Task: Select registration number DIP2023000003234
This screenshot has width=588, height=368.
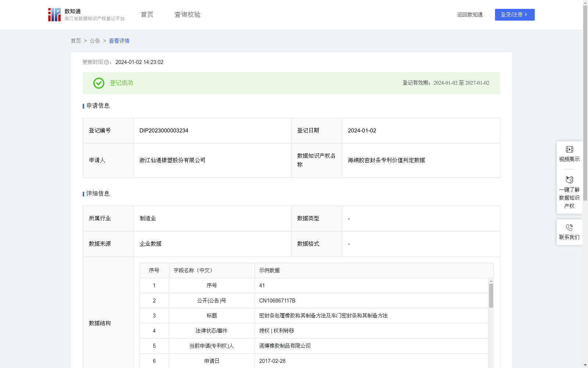Action: [164, 131]
